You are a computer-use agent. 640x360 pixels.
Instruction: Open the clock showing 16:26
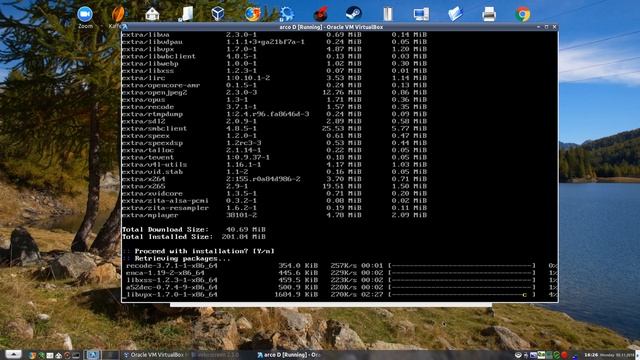point(591,355)
